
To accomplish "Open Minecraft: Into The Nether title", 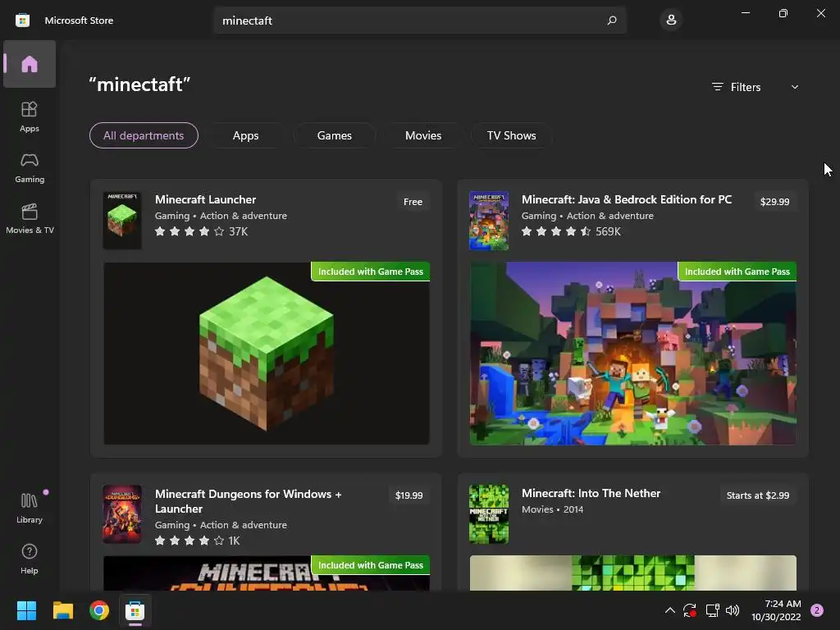I will [591, 493].
